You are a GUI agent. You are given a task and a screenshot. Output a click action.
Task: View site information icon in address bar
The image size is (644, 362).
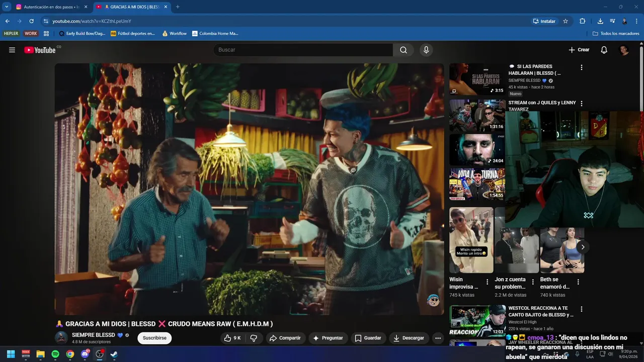[46, 21]
